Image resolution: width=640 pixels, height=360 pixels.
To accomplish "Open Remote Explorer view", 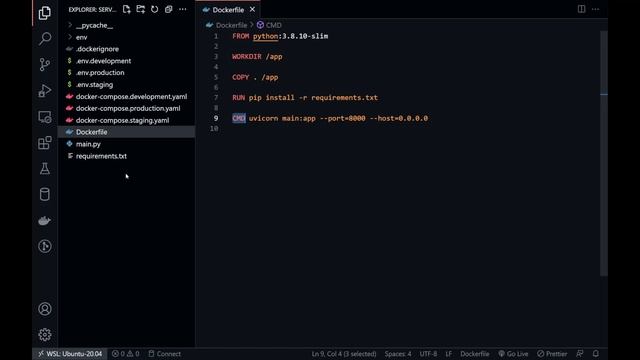I will [x=45, y=117].
